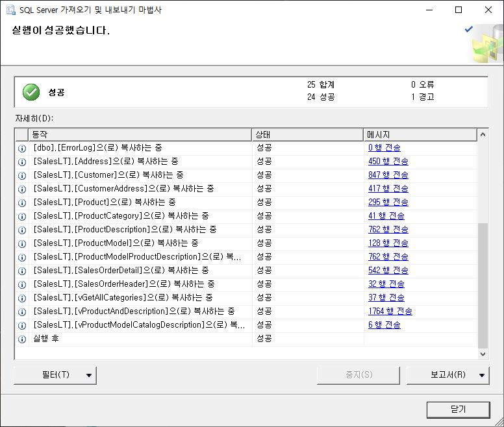This screenshot has width=504, height=427.
Task: Open the '1764 행 전송' link
Action: [x=390, y=311]
